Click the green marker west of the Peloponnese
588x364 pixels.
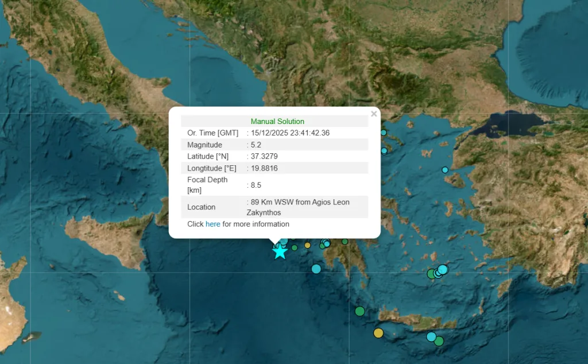click(295, 247)
